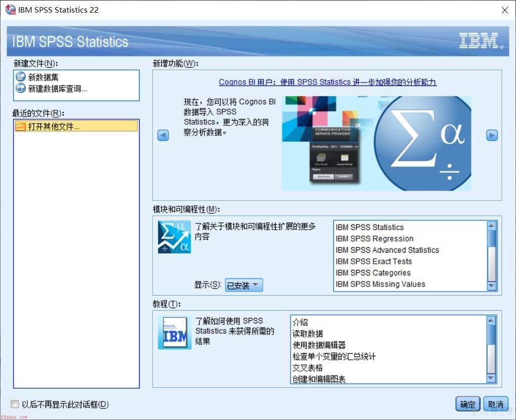Viewport: 516px width, 420px height.
Task: Click tutorial list scrollbar down arrow
Action: point(491,378)
